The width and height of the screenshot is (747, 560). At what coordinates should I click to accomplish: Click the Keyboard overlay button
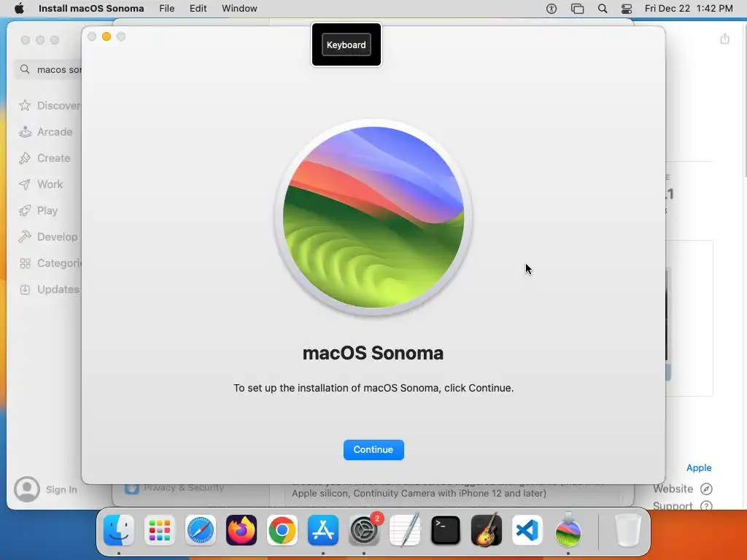(347, 44)
